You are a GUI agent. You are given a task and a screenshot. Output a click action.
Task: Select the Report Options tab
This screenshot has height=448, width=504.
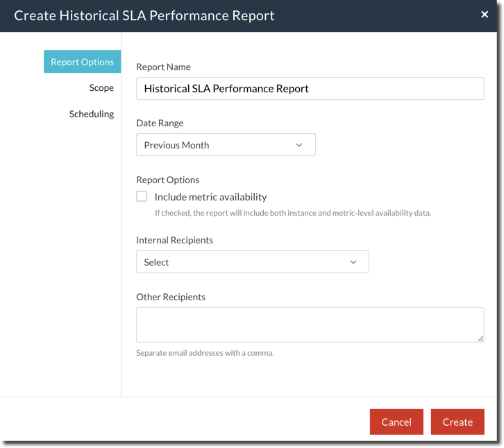pos(82,62)
